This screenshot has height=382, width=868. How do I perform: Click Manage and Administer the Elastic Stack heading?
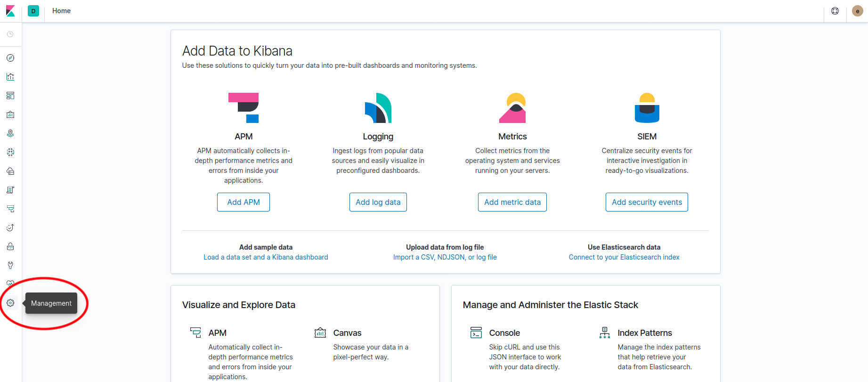tap(551, 305)
